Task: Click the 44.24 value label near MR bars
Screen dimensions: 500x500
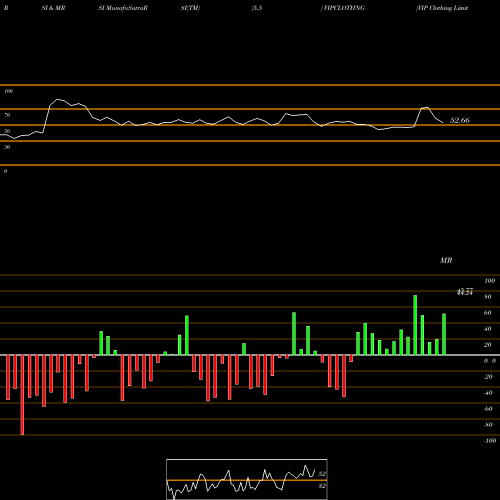Action: coord(465,292)
